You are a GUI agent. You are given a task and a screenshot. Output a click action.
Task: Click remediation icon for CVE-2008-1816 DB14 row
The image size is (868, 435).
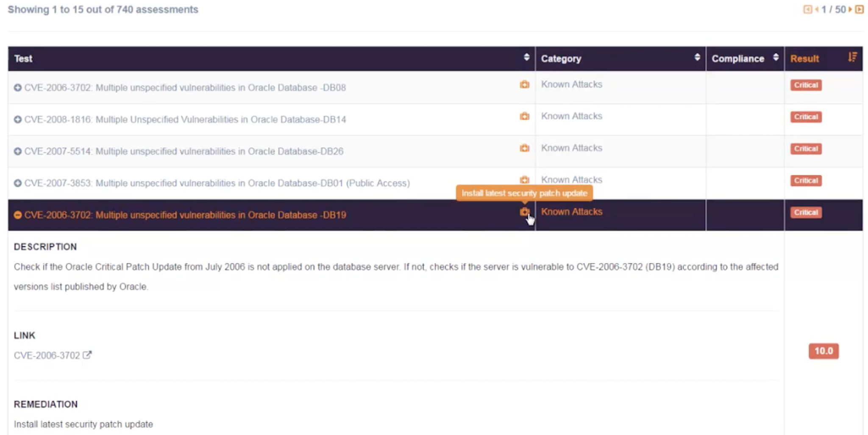pyautogui.click(x=524, y=116)
